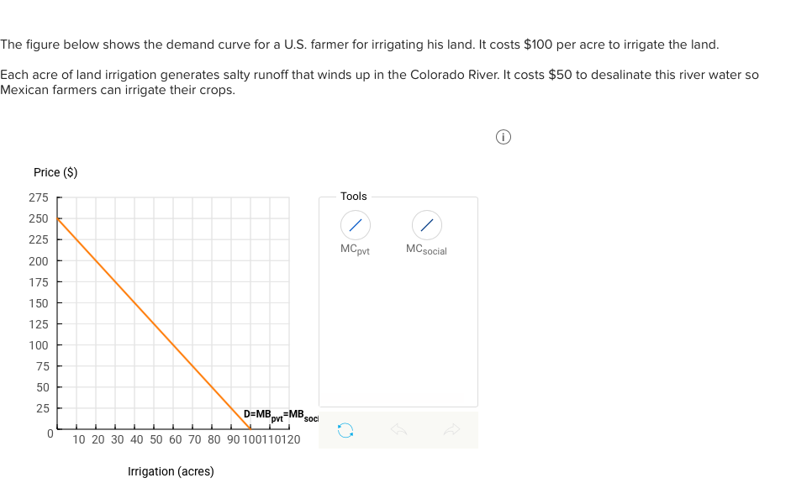
Task: Click the Tools panel header label
Action: click(x=353, y=196)
